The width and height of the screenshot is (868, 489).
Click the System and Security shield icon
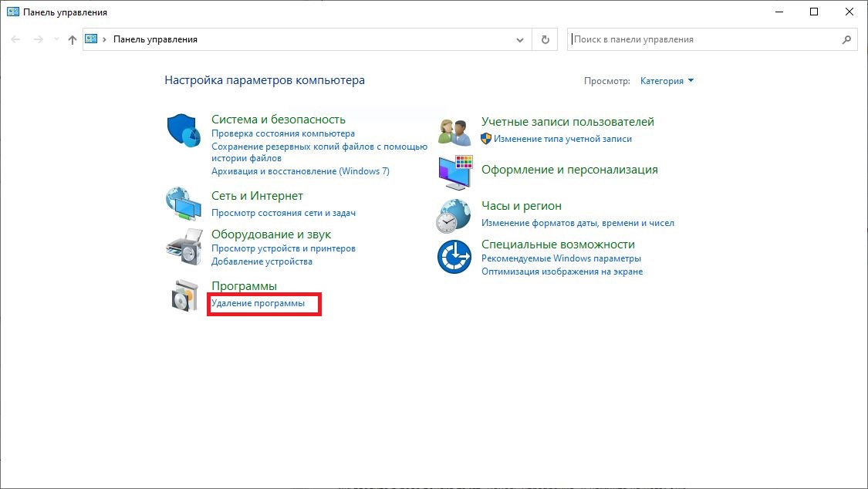tap(184, 130)
